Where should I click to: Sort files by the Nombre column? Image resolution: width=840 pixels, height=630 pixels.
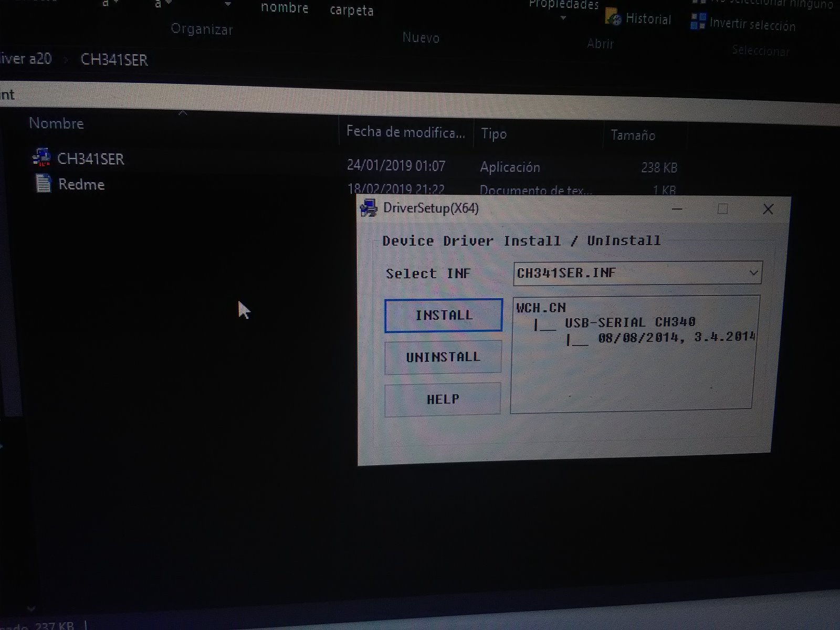pyautogui.click(x=56, y=123)
